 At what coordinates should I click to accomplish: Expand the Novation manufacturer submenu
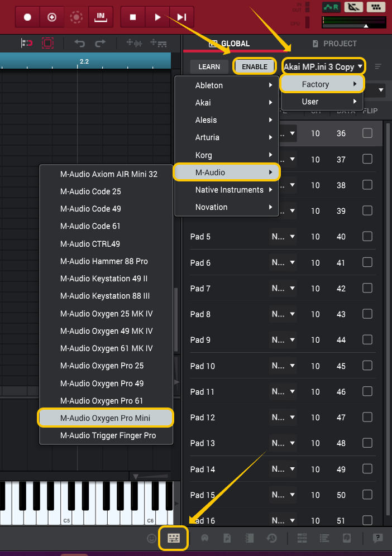click(x=227, y=207)
